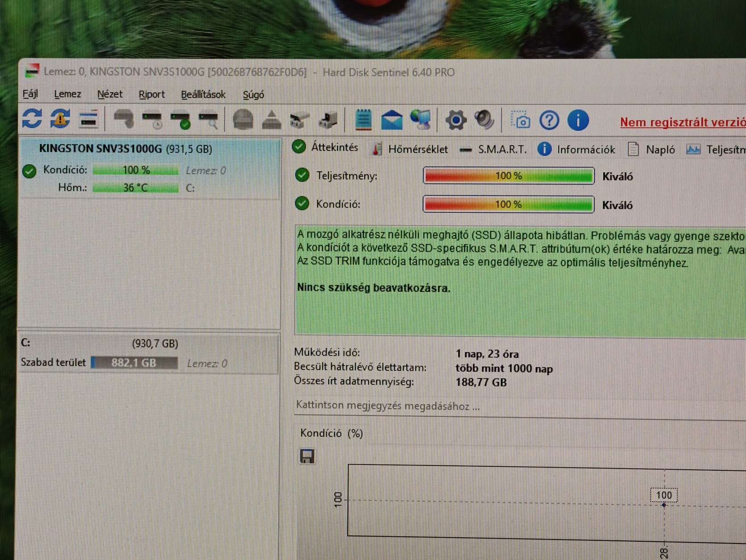Click the speaker sound toolbar icon

(484, 120)
